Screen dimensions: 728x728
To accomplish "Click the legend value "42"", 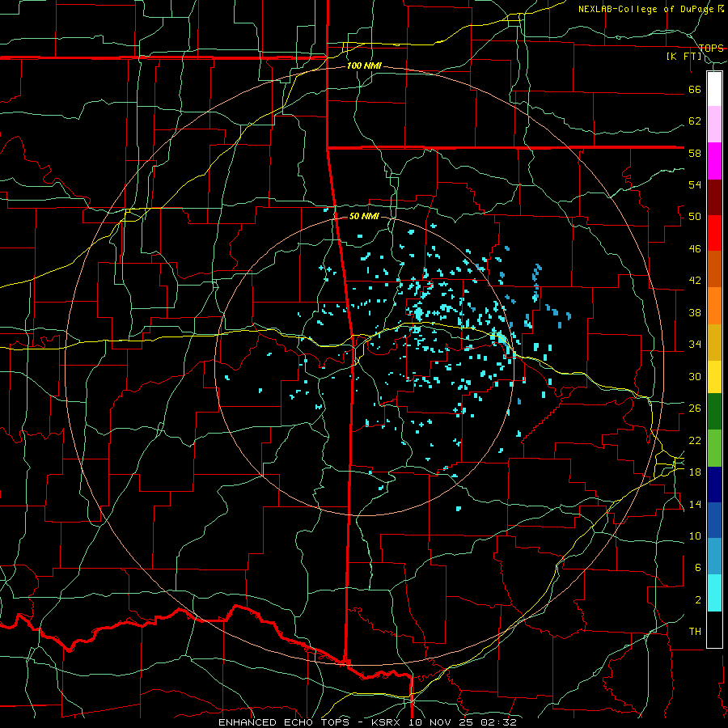I will coord(695,280).
